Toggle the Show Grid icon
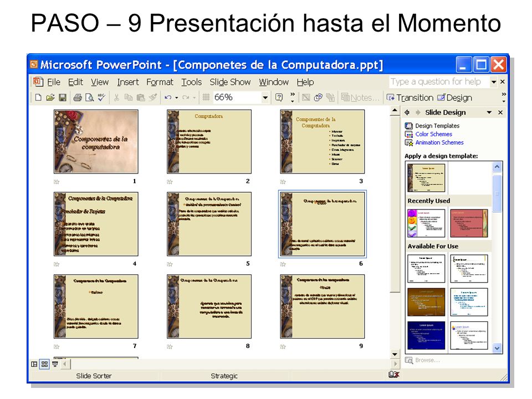Screen dimensions: 532x399 (x=206, y=98)
